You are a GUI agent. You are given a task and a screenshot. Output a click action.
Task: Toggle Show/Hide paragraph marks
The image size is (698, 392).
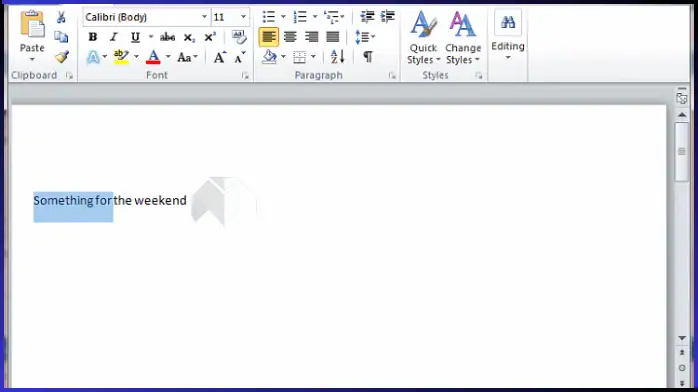(x=368, y=57)
